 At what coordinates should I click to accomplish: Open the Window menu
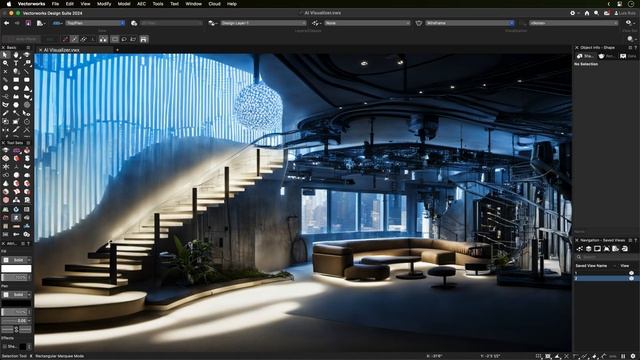(193, 4)
